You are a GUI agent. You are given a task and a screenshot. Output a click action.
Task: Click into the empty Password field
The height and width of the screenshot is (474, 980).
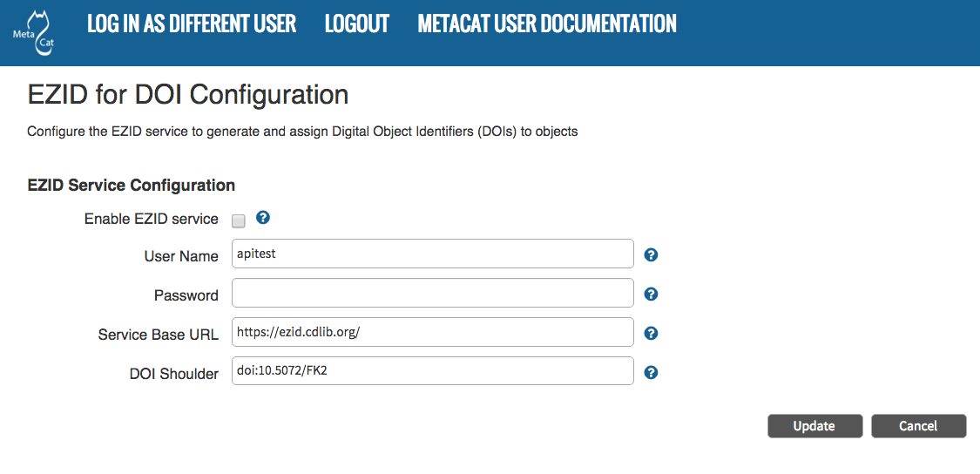[x=432, y=294]
